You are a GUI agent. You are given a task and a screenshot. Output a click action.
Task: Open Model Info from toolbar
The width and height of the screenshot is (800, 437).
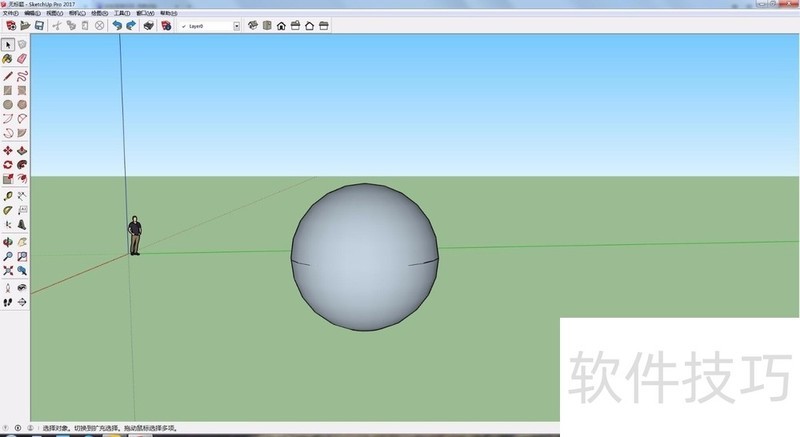tap(166, 25)
